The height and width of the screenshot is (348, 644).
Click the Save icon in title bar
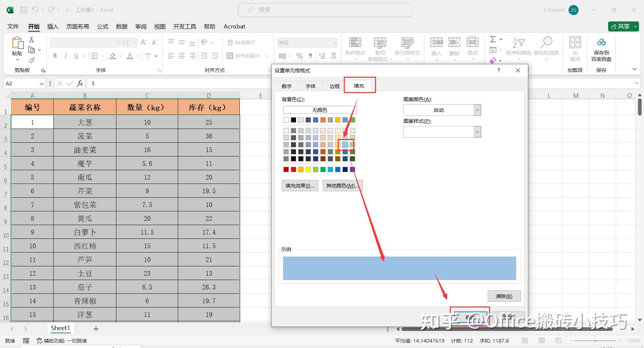[23, 10]
